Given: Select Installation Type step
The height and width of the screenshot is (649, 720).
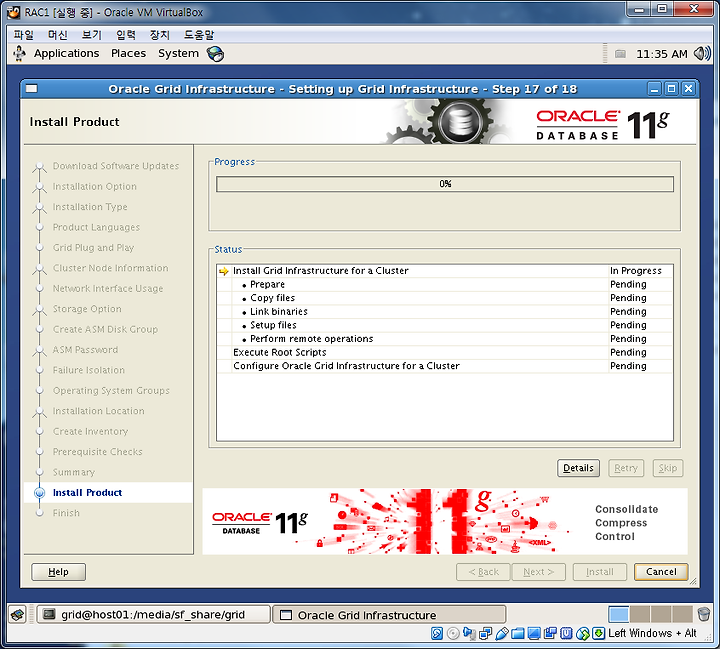Looking at the screenshot, I should coord(90,207).
